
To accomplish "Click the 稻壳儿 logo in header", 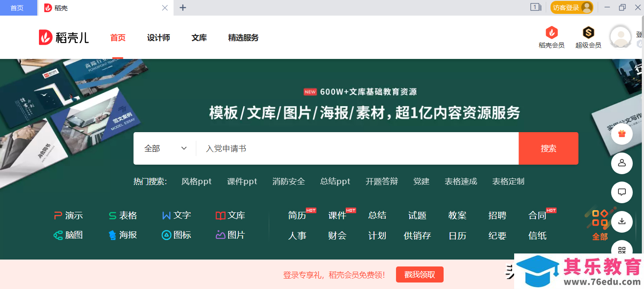I will pyautogui.click(x=64, y=38).
